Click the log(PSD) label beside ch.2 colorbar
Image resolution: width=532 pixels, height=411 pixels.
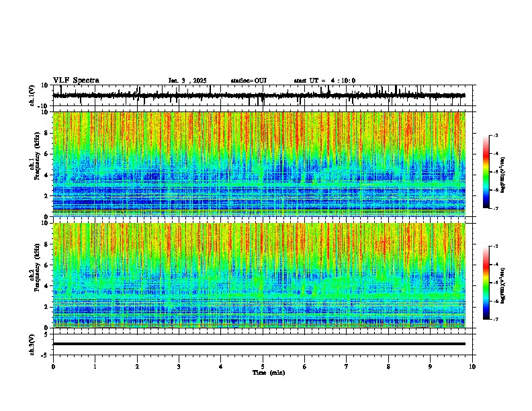502,285
